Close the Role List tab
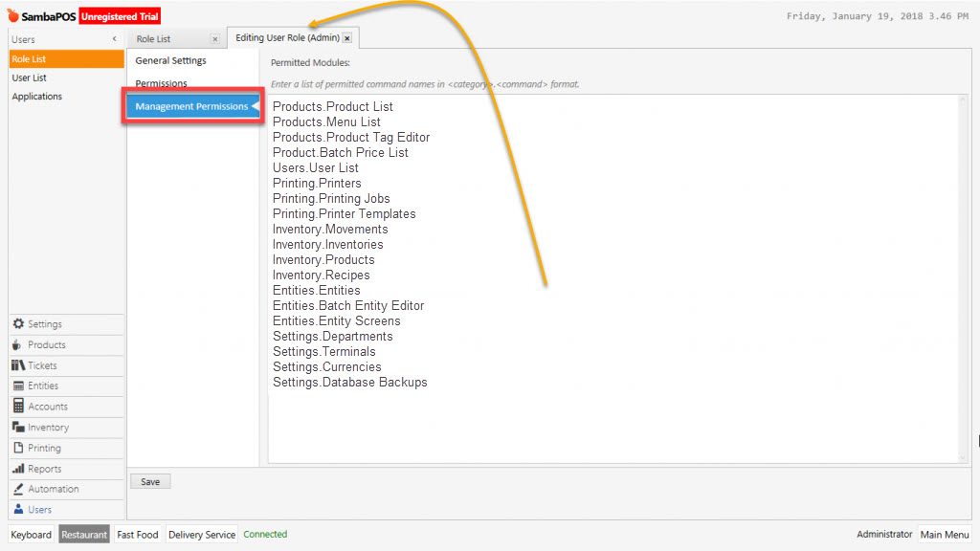This screenshot has width=980, height=551. pos(215,38)
